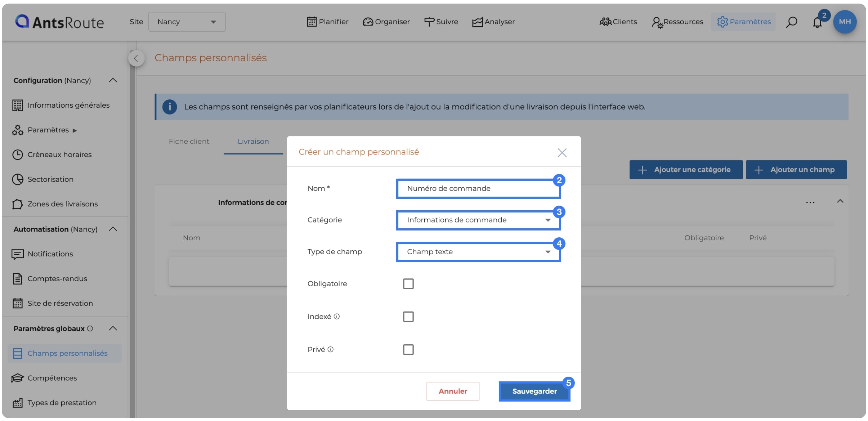Click the Sectorisation pie icon
The image size is (868, 421).
click(x=17, y=179)
